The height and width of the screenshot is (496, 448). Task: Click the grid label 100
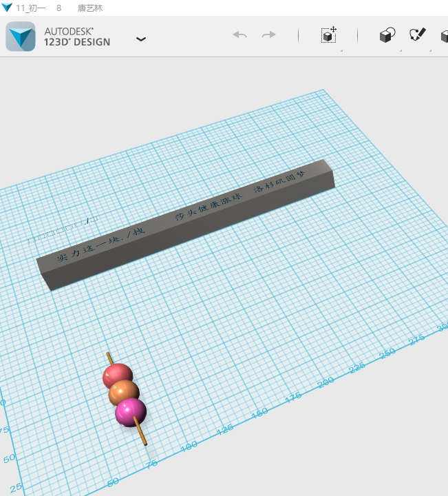click(x=189, y=446)
